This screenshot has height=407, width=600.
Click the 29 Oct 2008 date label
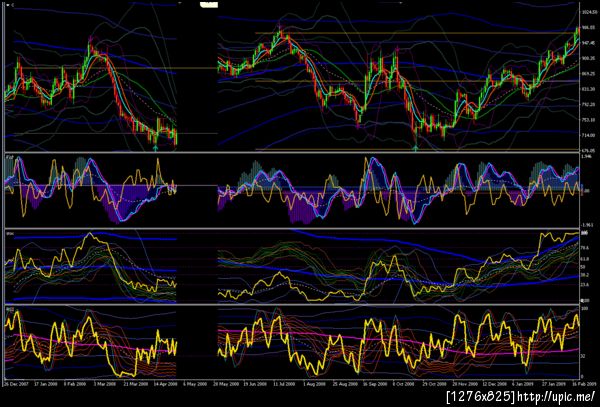click(434, 383)
